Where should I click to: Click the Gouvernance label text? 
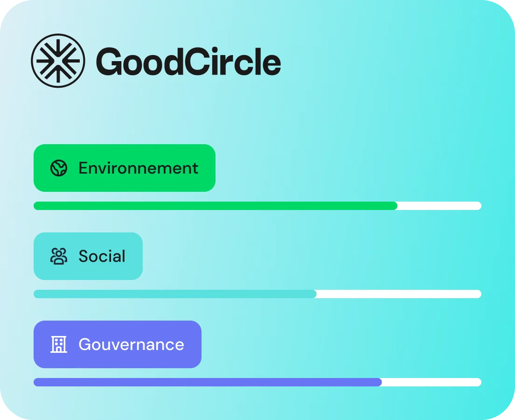tap(131, 344)
